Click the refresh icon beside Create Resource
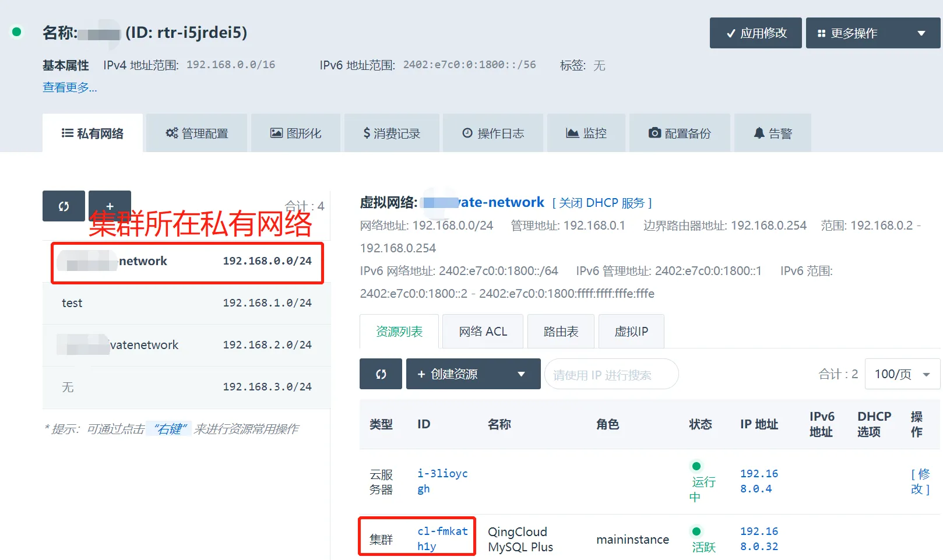Image resolution: width=943 pixels, height=560 pixels. pos(381,374)
